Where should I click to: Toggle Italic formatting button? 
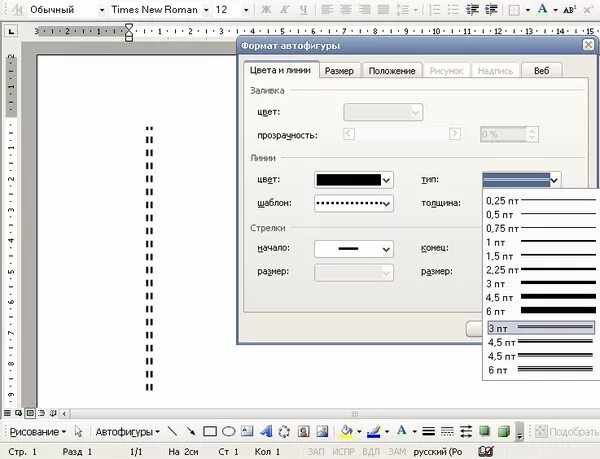[x=284, y=10]
